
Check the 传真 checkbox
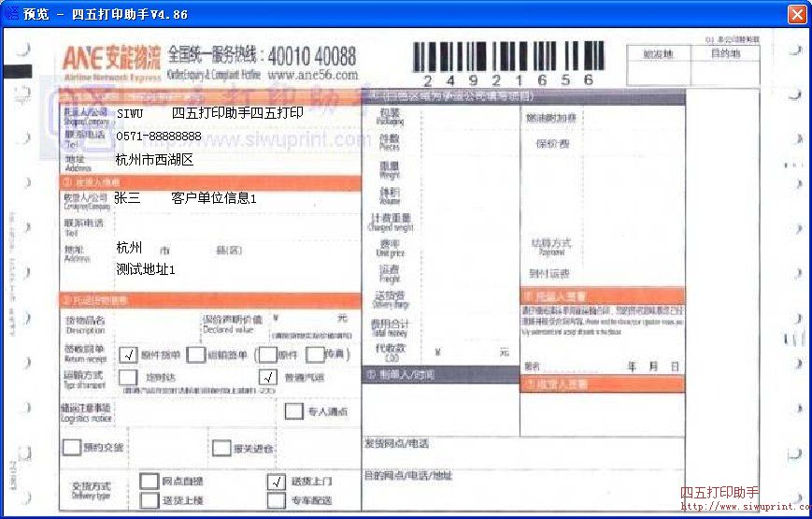tap(313, 354)
